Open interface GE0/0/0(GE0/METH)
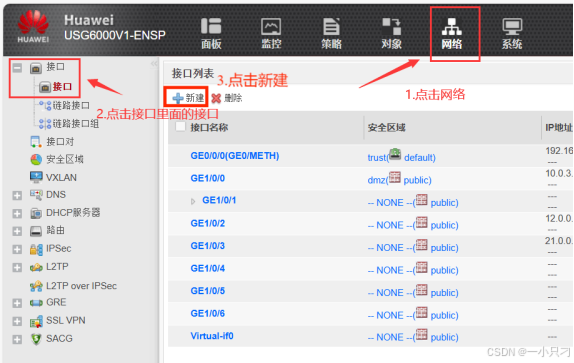 coord(235,156)
